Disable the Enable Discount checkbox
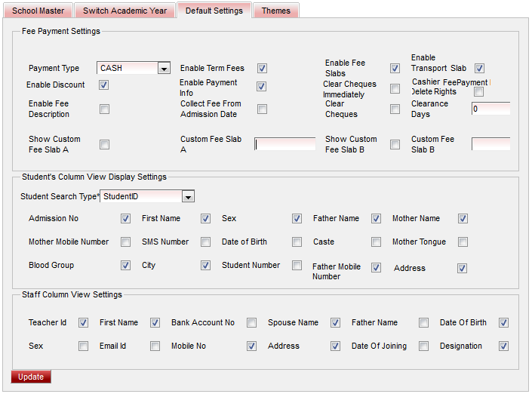Screen dimensions: 532x394 tap(104, 85)
